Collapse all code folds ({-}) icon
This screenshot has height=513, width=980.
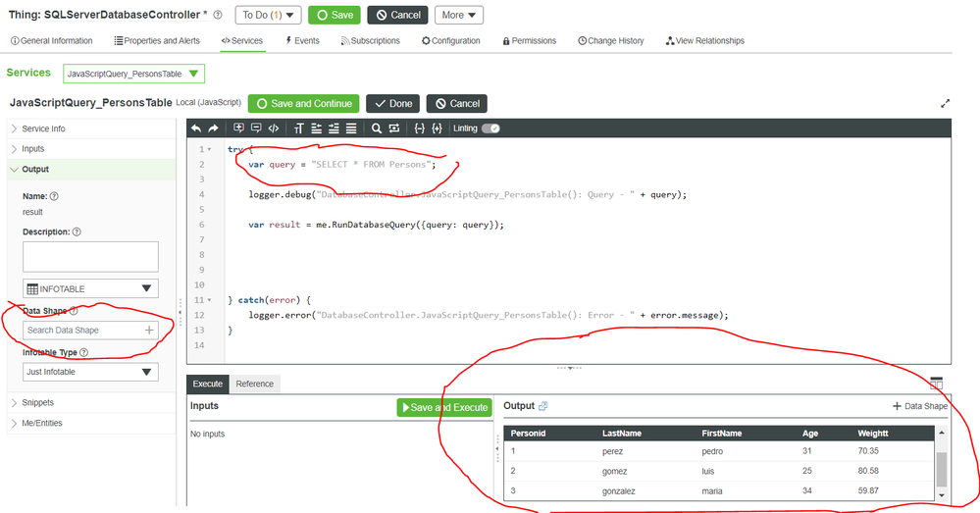click(x=420, y=128)
